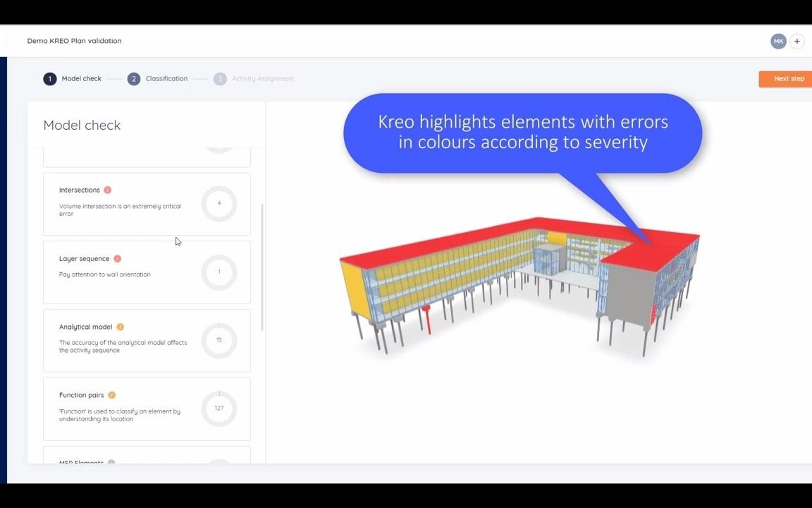Click 'Volume intersection is an extremely critical error' text

(x=120, y=210)
